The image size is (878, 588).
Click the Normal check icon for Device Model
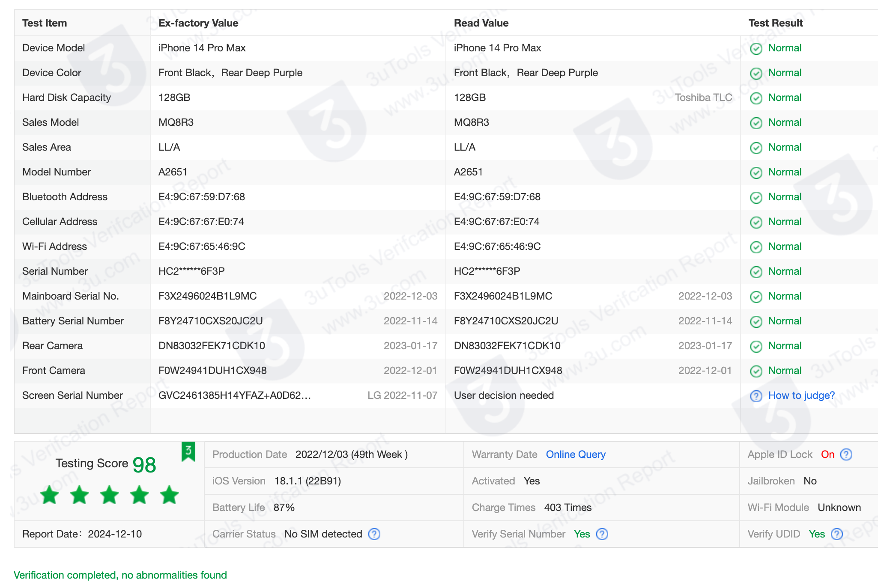[x=756, y=48]
